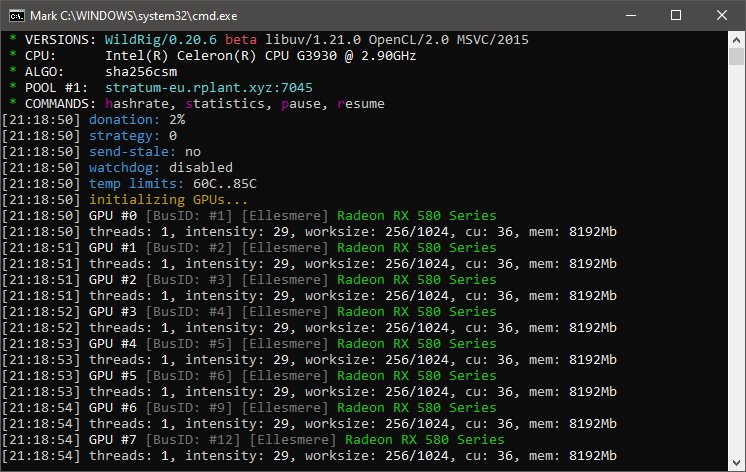
Task: Click '[BusID: #12]' on GPU #7 line
Action: [193, 440]
